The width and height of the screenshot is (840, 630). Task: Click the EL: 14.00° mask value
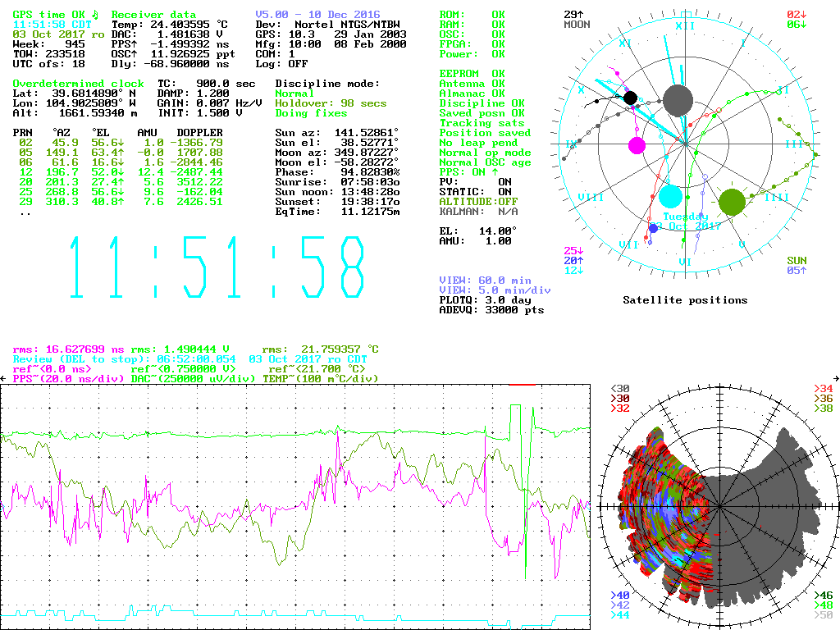point(478,231)
